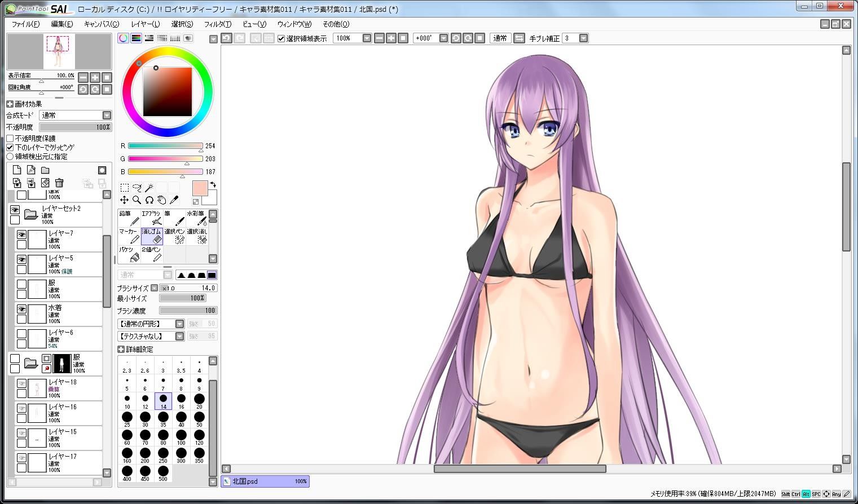Select the zoom magnifier tool
Image resolution: width=858 pixels, height=504 pixels.
point(137,200)
